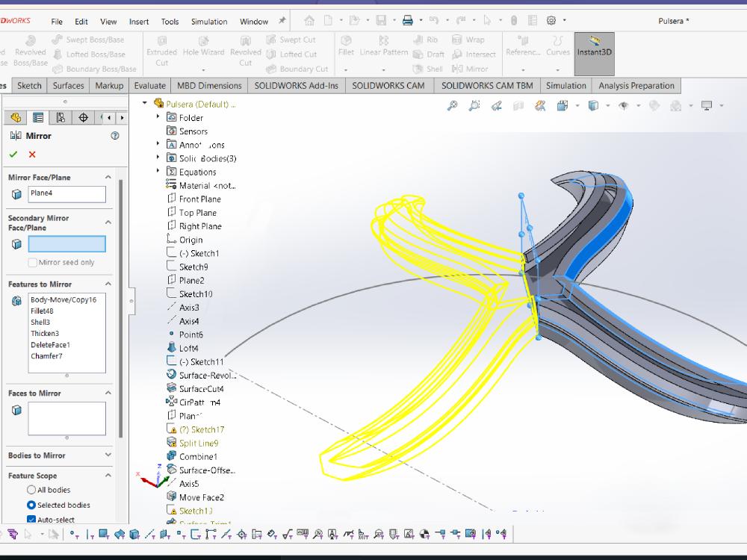The image size is (747, 560).
Task: Select the All bodies radio button
Action: [31, 490]
